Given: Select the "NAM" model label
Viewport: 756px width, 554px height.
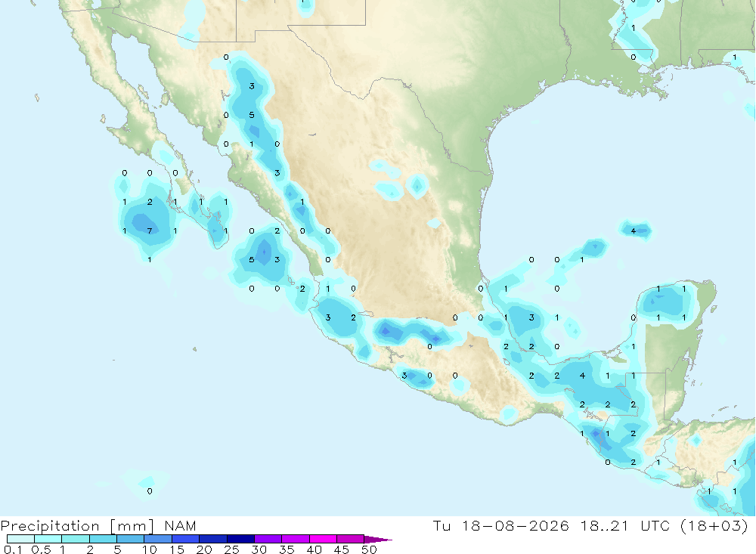Looking at the screenshot, I should tap(180, 525).
